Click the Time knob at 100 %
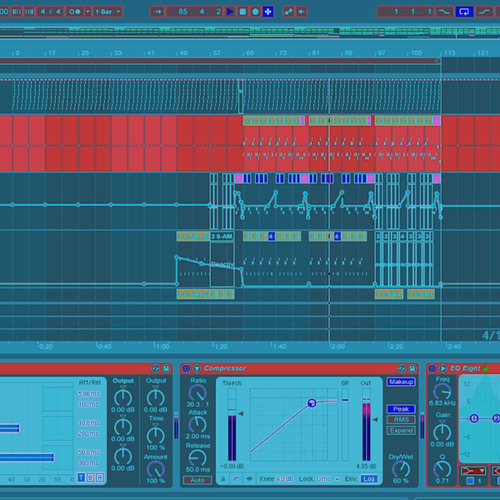The image size is (500, 500). tap(156, 435)
